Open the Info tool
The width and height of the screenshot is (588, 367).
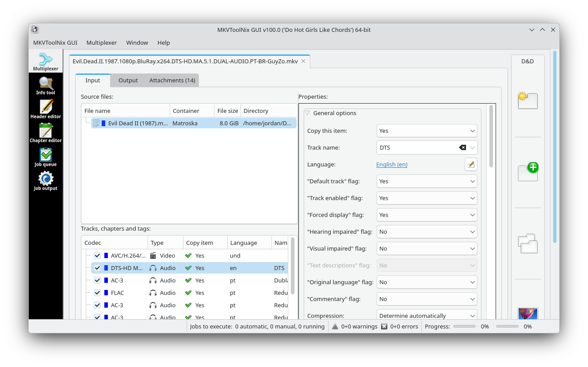[46, 86]
